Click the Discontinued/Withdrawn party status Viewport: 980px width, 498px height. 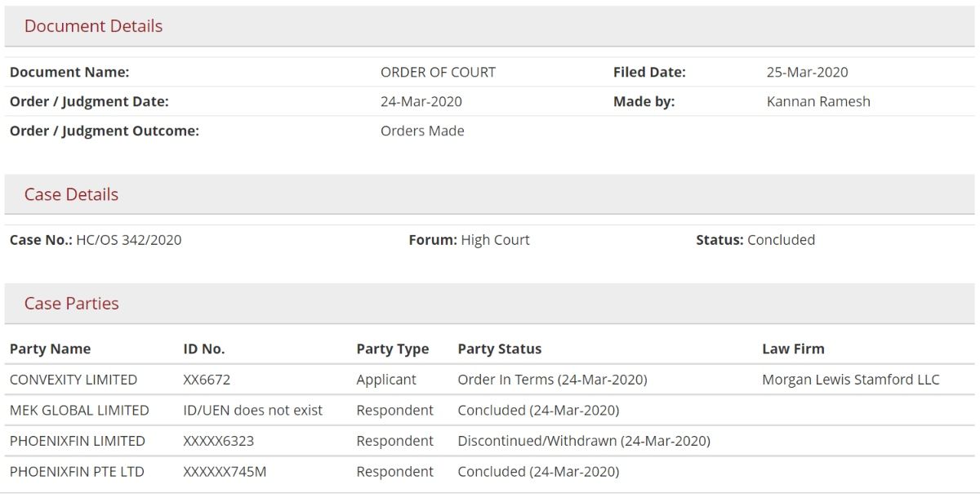point(584,441)
